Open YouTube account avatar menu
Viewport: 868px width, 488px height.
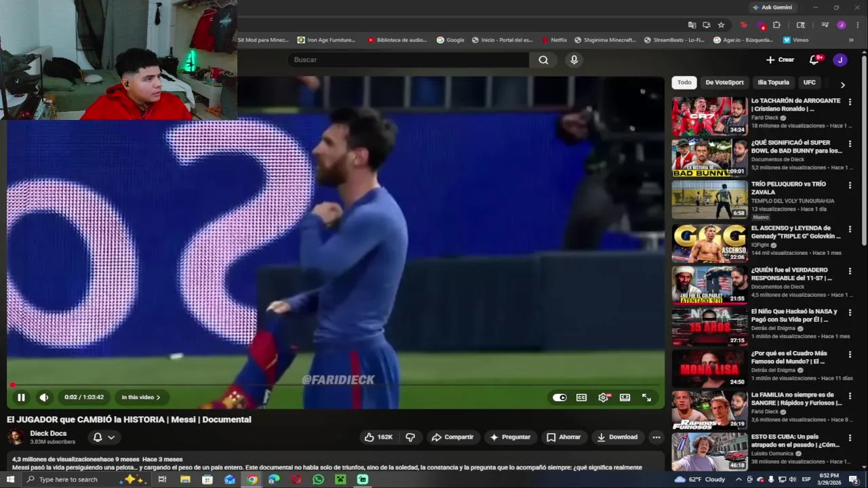click(840, 60)
